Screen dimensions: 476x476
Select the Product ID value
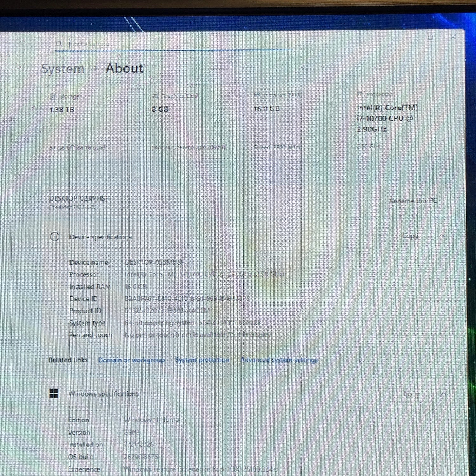pyautogui.click(x=167, y=310)
